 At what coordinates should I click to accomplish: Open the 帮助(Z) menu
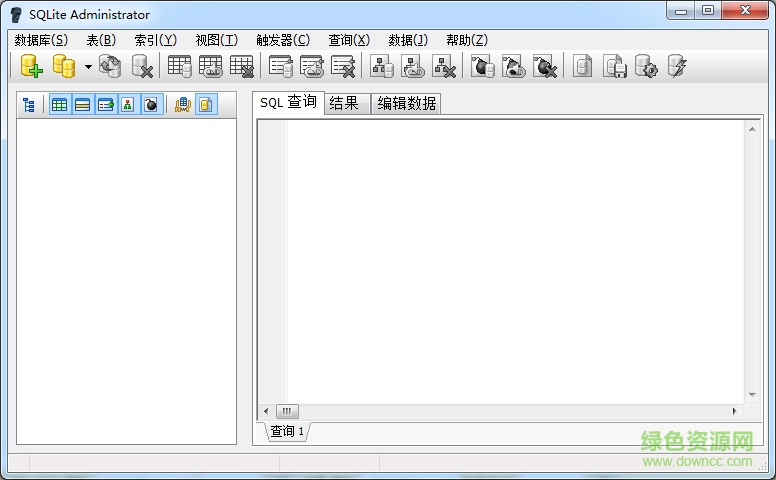(x=467, y=40)
